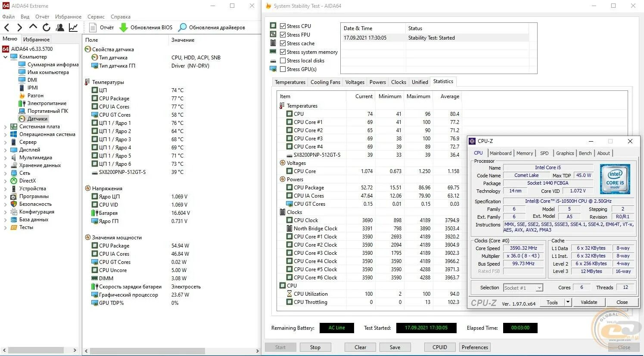Select the AIDA64 v6.33.5700 root node

(x=28, y=49)
